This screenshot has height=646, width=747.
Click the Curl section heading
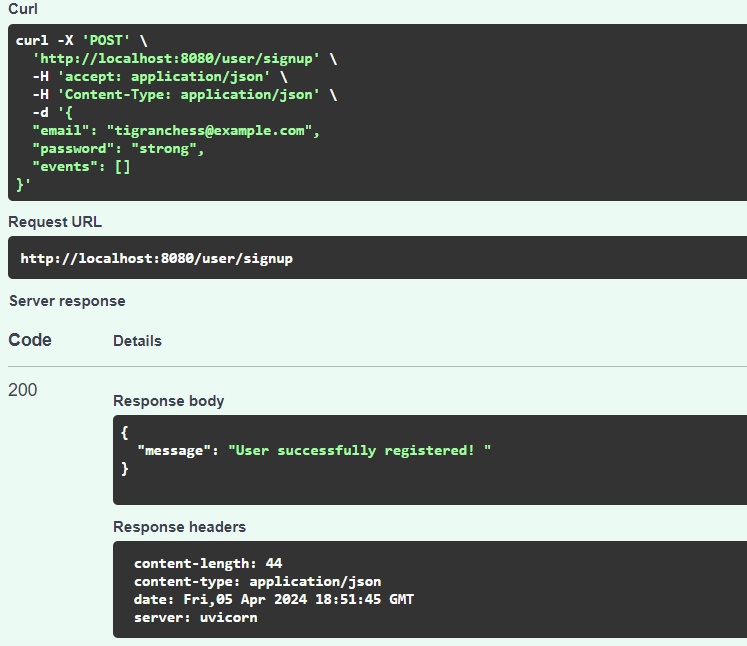(x=23, y=9)
